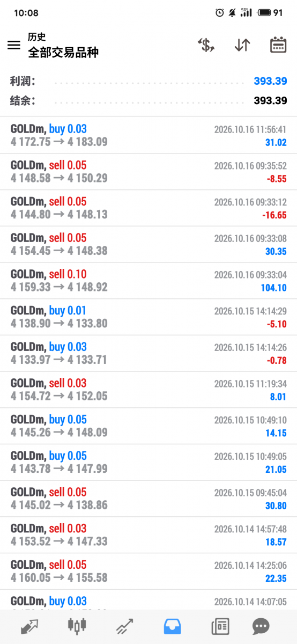Tap GOLDm buy 0.01 trade with loss -5.10
This screenshot has height=644, width=297.
coord(148,317)
